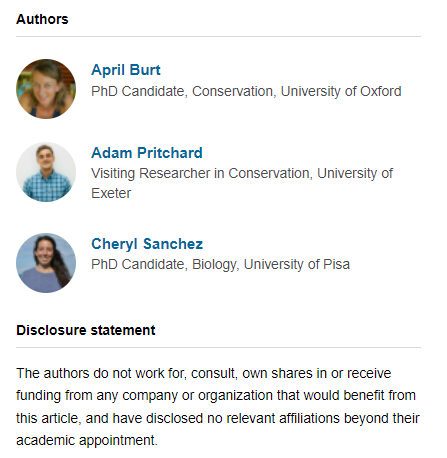Click the profile photo beside Adam Pritchard
The height and width of the screenshot is (458, 447).
click(46, 172)
